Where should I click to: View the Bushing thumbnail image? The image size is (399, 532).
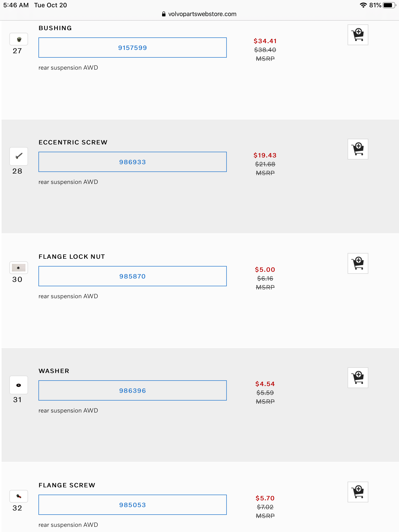19,39
